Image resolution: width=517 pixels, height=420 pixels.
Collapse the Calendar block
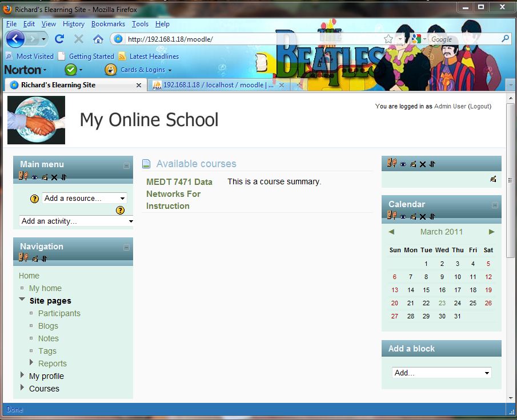coord(495,205)
